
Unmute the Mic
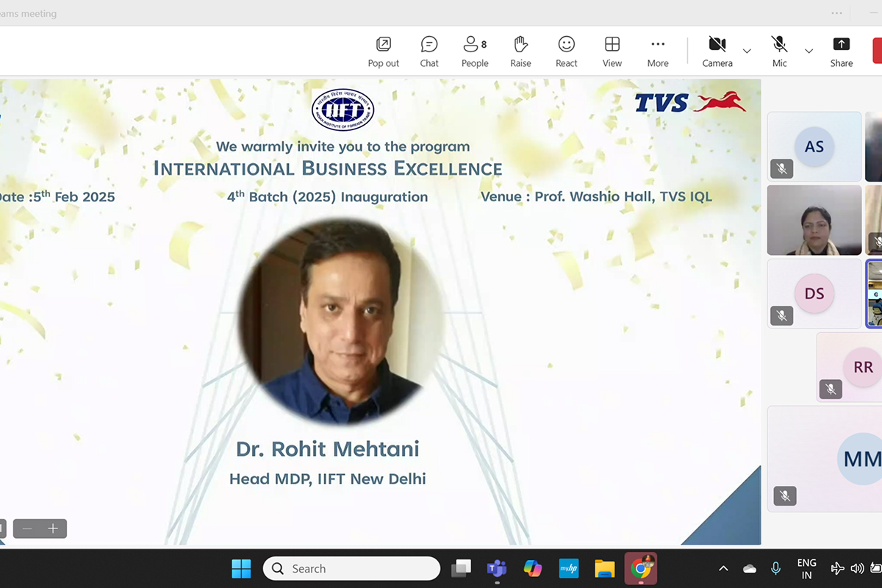point(780,51)
